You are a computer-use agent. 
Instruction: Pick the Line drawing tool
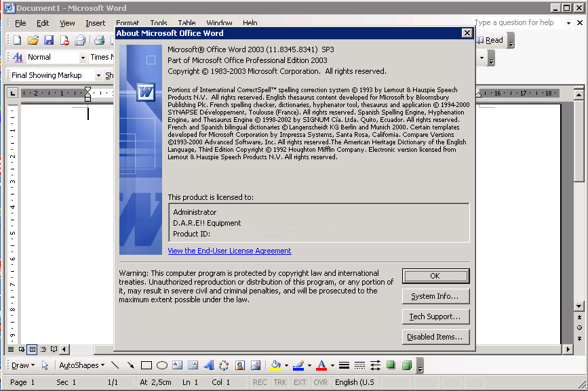(x=115, y=365)
